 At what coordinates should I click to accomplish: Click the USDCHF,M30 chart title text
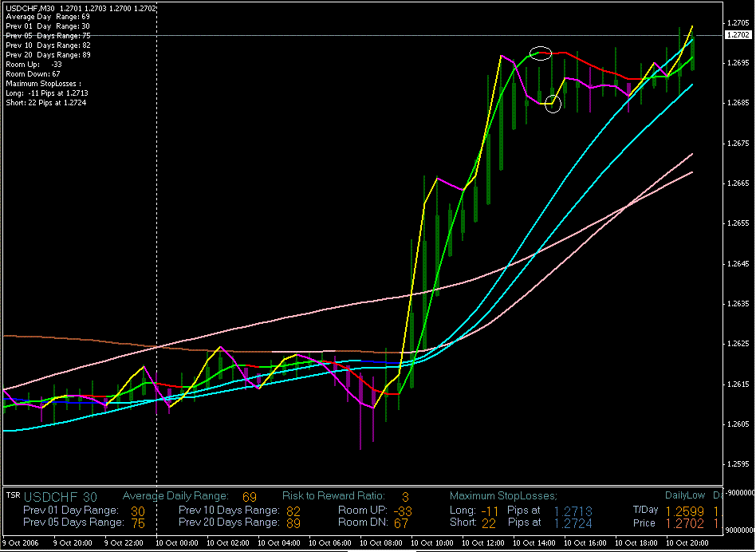pyautogui.click(x=31, y=7)
